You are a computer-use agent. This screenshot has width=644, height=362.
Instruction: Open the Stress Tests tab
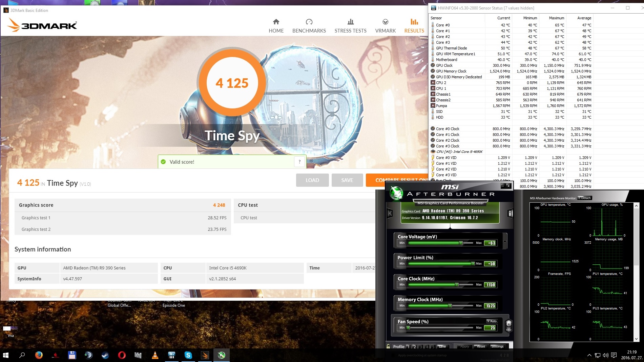click(x=350, y=26)
